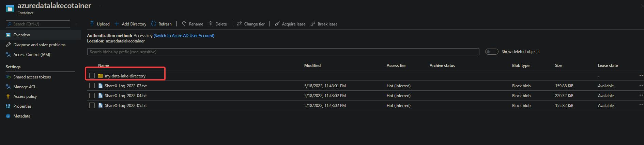This screenshot has height=145, width=644.
Task: Open the my-data-lake-directory folder name
Action: (x=125, y=76)
